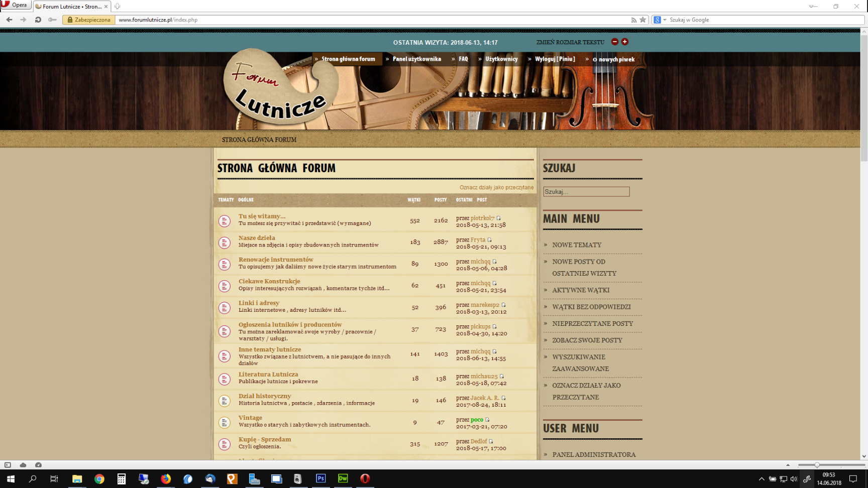Select the Forum Lutnicze browser tab
The height and width of the screenshot is (488, 868).
pos(70,7)
